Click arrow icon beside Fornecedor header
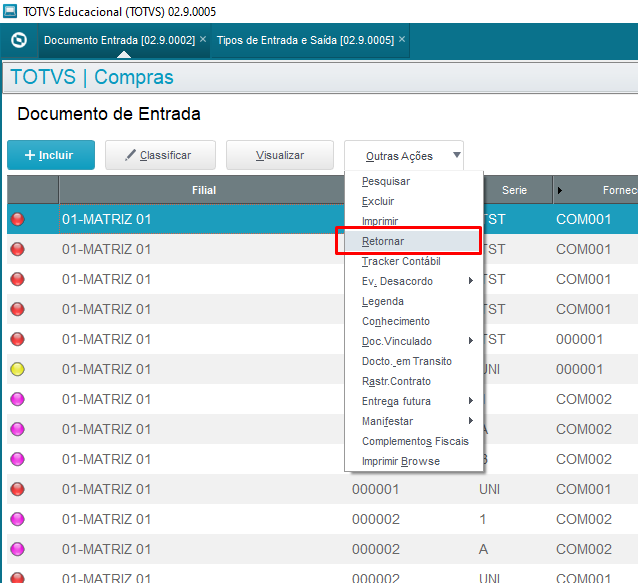Image resolution: width=638 pixels, height=583 pixels. pos(560,190)
